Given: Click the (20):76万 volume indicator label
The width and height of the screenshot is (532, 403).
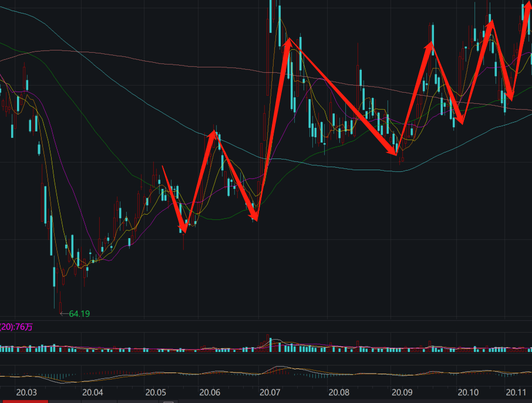Looking at the screenshot, I should pyautogui.click(x=16, y=327).
